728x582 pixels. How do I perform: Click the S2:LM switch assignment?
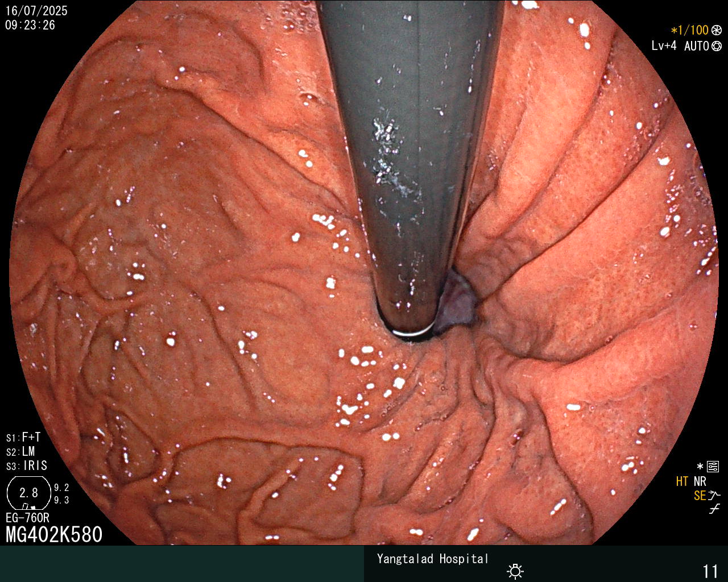click(20, 451)
